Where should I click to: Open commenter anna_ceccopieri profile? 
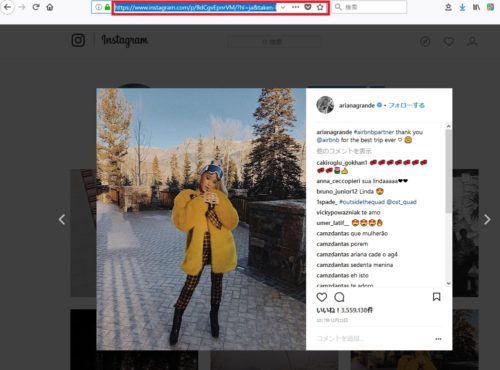point(338,181)
